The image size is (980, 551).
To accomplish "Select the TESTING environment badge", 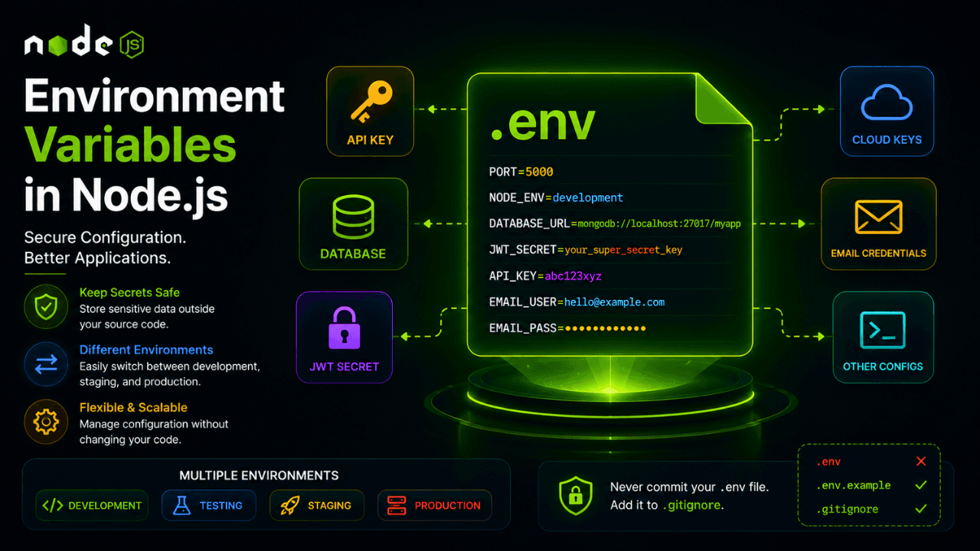I will pos(209,505).
